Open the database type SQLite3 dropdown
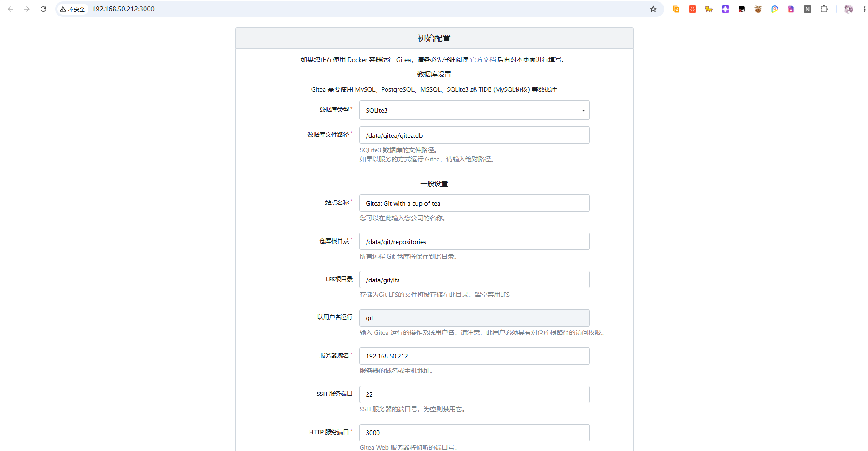Screen dimensions: 868x451 (x=474, y=110)
